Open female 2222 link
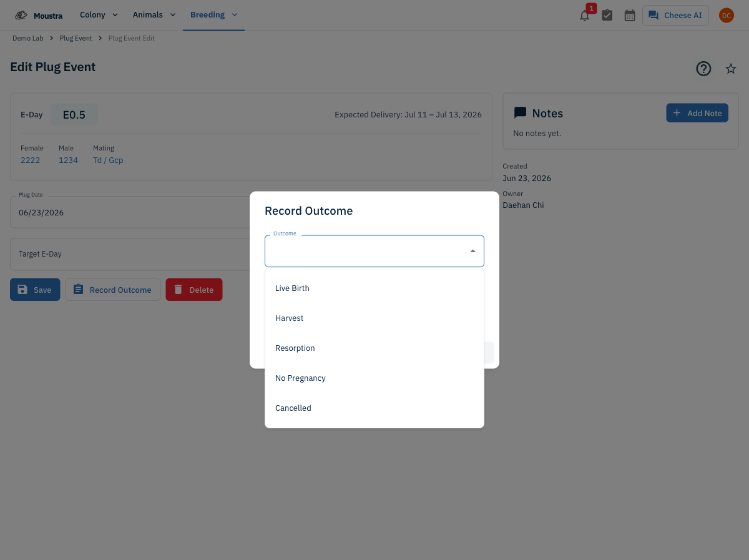 (30, 160)
